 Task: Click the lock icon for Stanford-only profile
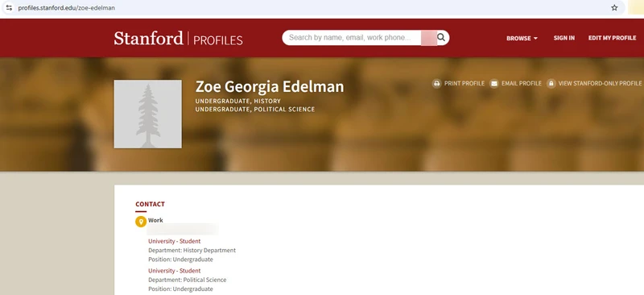[x=551, y=84]
